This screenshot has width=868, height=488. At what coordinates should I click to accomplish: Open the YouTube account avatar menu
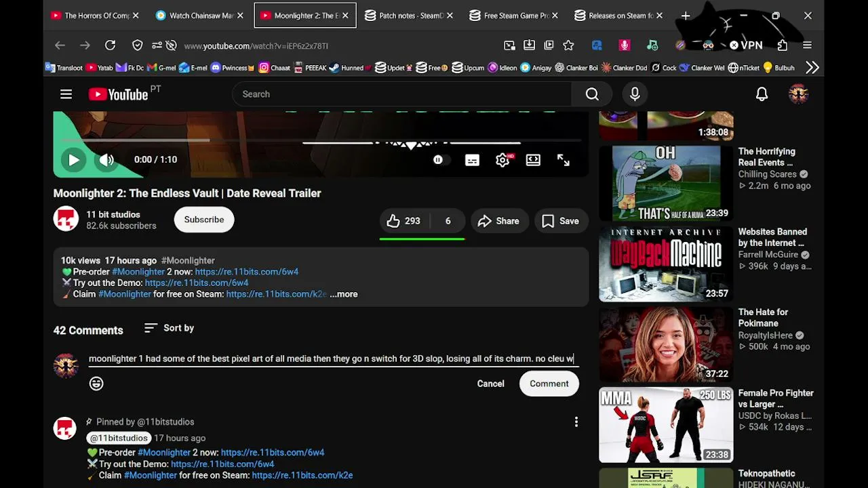click(x=798, y=94)
